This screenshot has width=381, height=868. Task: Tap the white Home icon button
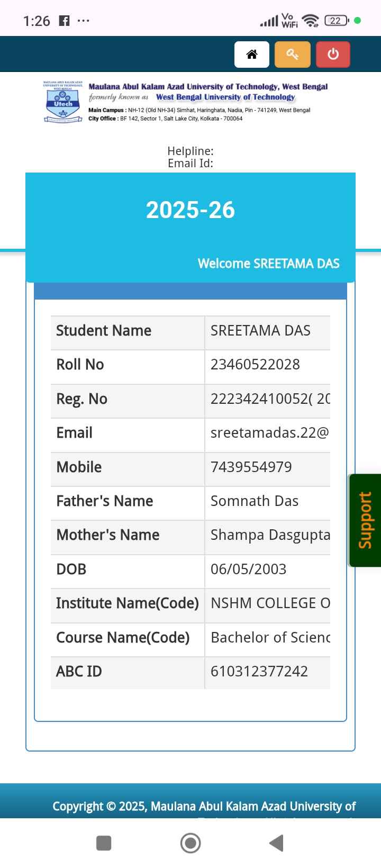252,55
